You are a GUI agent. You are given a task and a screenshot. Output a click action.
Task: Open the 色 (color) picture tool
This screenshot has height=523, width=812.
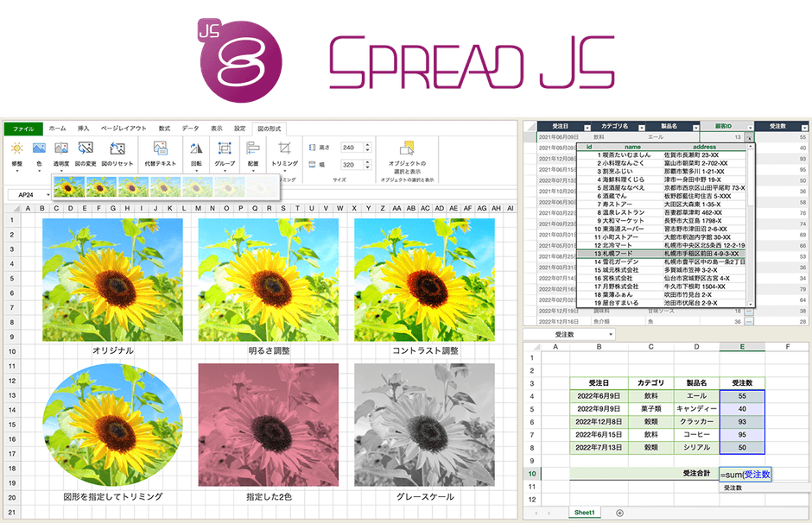[39, 149]
